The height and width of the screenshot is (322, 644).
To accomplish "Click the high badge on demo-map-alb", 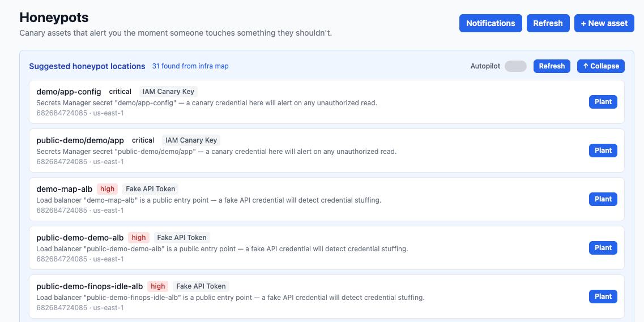I will 107,188.
